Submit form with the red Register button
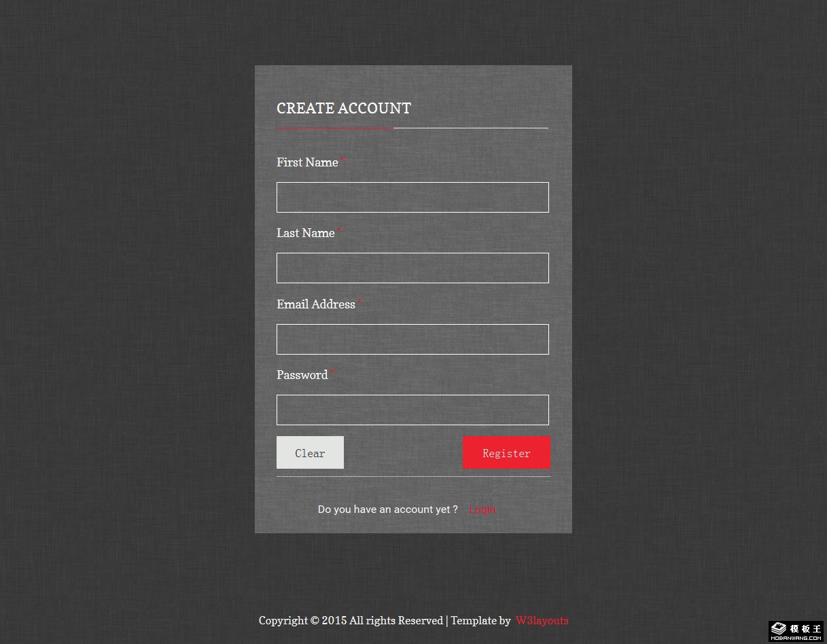This screenshot has width=827, height=644. pyautogui.click(x=506, y=452)
